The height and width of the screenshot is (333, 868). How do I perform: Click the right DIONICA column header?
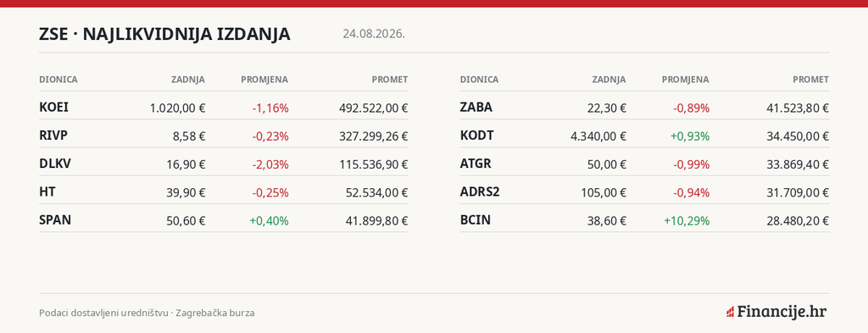click(x=479, y=80)
